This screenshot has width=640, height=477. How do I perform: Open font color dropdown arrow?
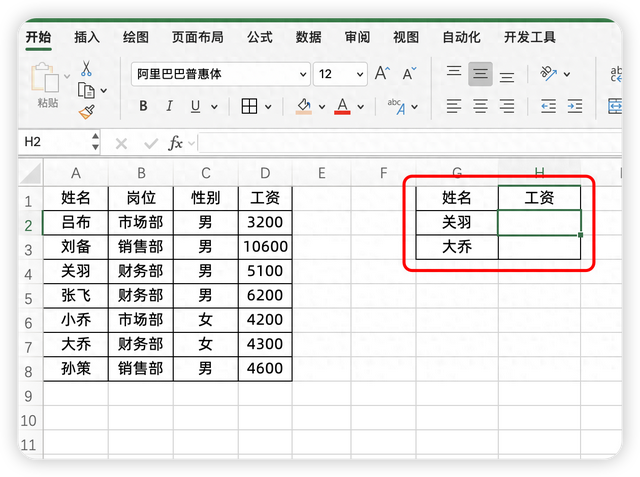point(361,107)
